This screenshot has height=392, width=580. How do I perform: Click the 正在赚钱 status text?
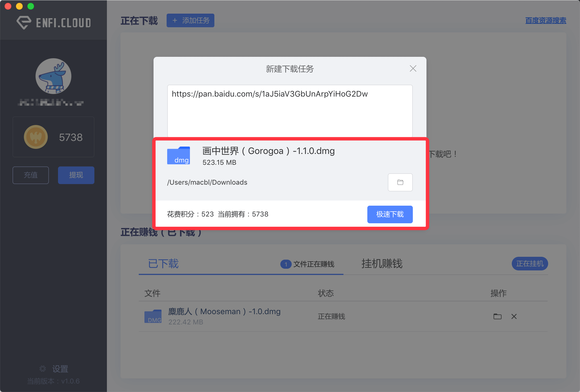332,316
